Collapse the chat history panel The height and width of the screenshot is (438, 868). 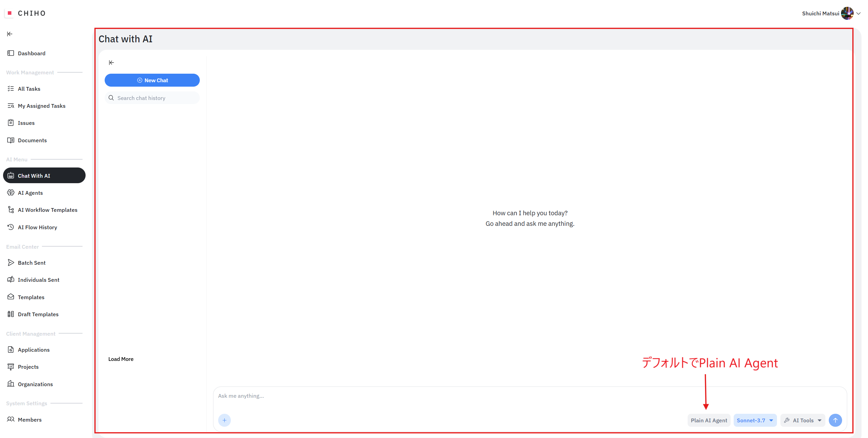111,62
